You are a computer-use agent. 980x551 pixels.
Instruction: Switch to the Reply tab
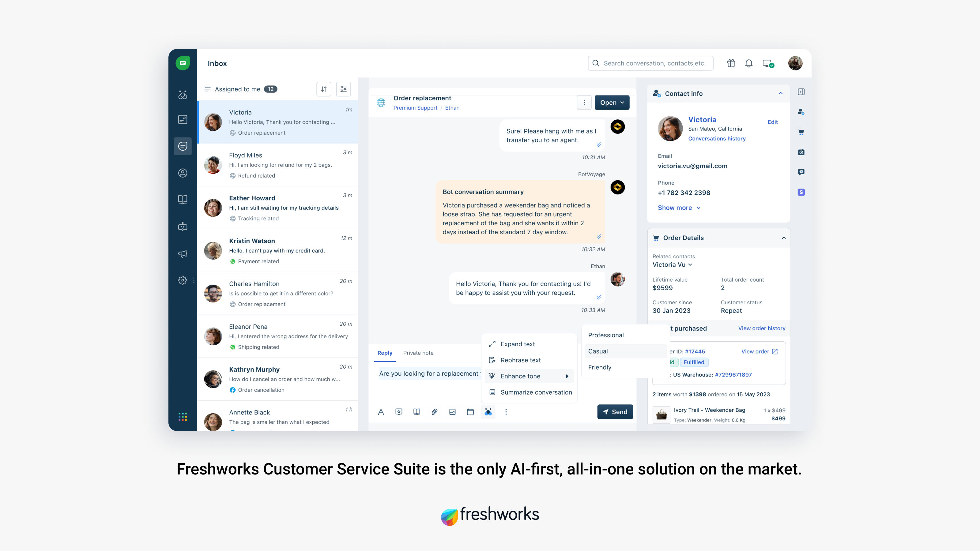(x=384, y=353)
